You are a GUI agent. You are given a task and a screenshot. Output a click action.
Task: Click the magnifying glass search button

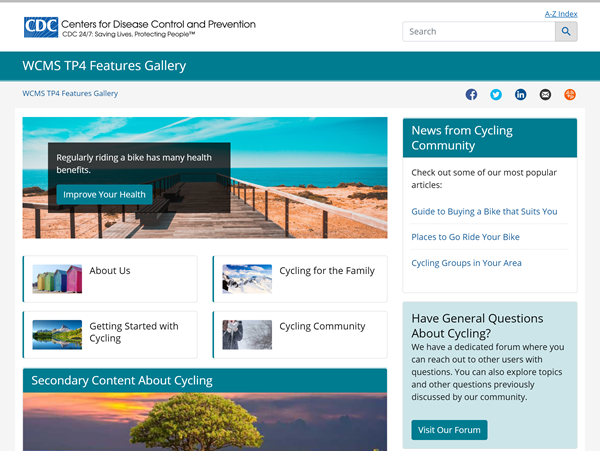[566, 31]
